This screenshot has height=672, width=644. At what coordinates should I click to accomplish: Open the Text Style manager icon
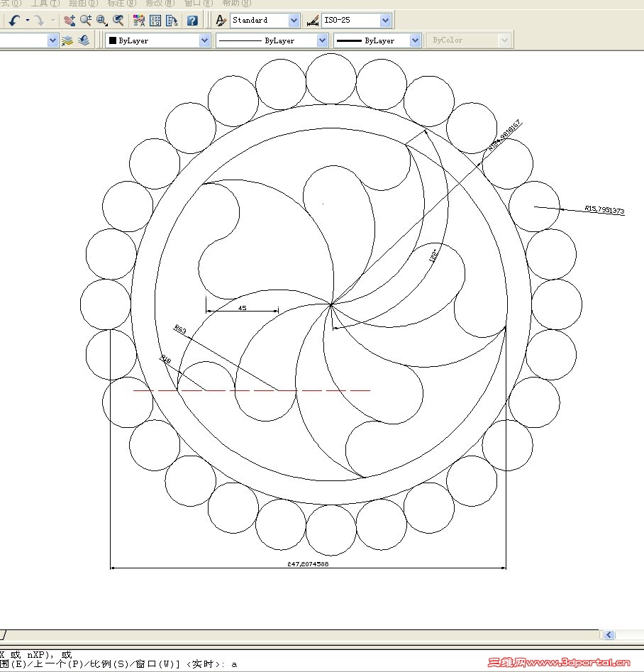(x=221, y=20)
